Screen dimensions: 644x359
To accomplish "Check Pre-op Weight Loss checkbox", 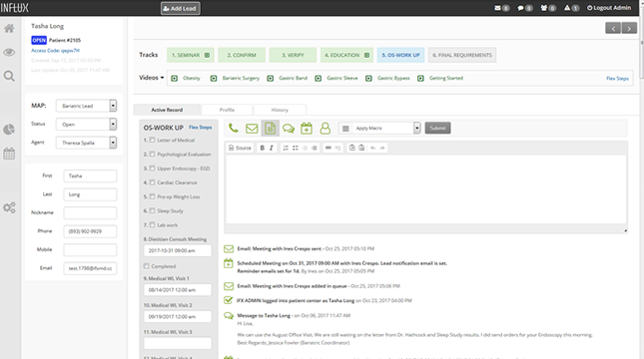I will (152, 196).
